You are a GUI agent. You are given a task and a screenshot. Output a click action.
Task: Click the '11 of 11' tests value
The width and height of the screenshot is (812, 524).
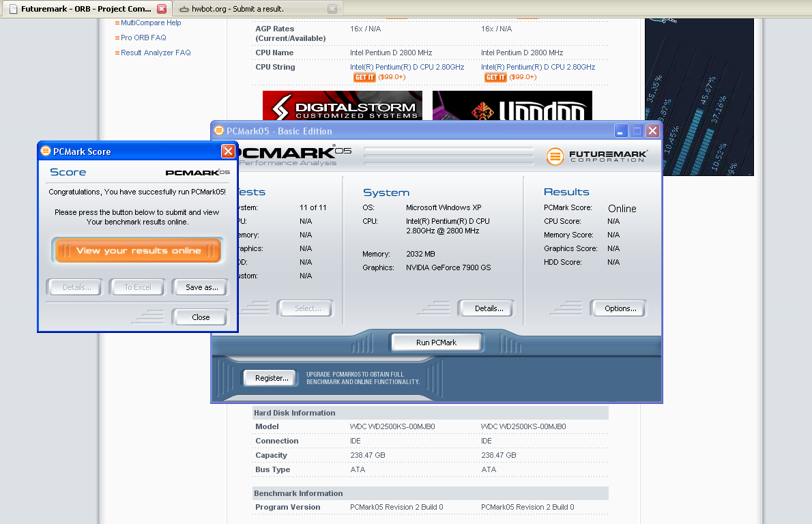click(x=313, y=207)
